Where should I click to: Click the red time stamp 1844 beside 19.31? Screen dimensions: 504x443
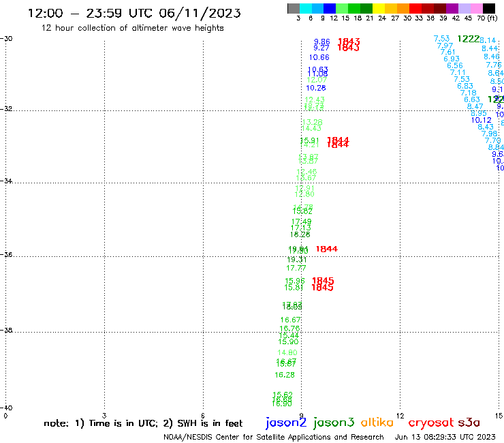pyautogui.click(x=327, y=249)
